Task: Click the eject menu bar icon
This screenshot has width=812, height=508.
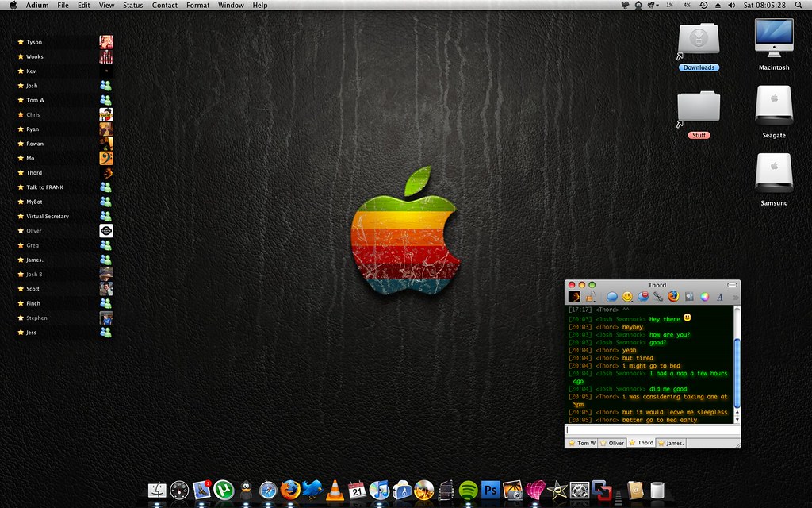Action: [x=718, y=6]
